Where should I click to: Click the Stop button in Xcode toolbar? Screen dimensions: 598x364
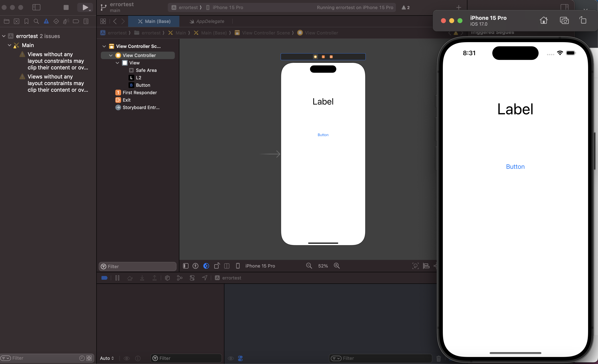[x=66, y=7]
